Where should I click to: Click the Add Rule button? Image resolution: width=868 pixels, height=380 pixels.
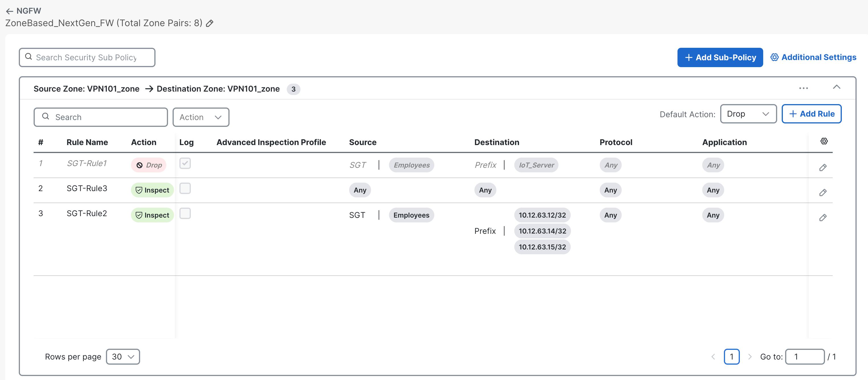(x=811, y=114)
